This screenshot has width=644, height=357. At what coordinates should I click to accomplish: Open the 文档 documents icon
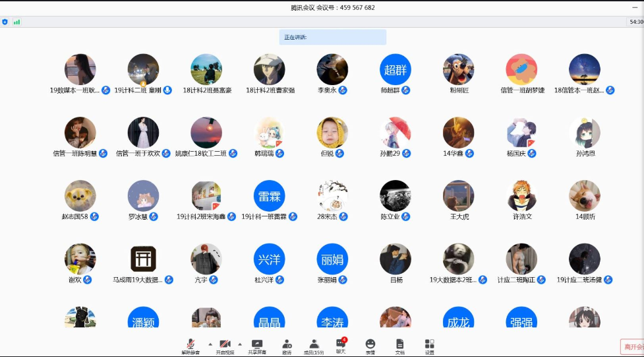click(x=399, y=346)
